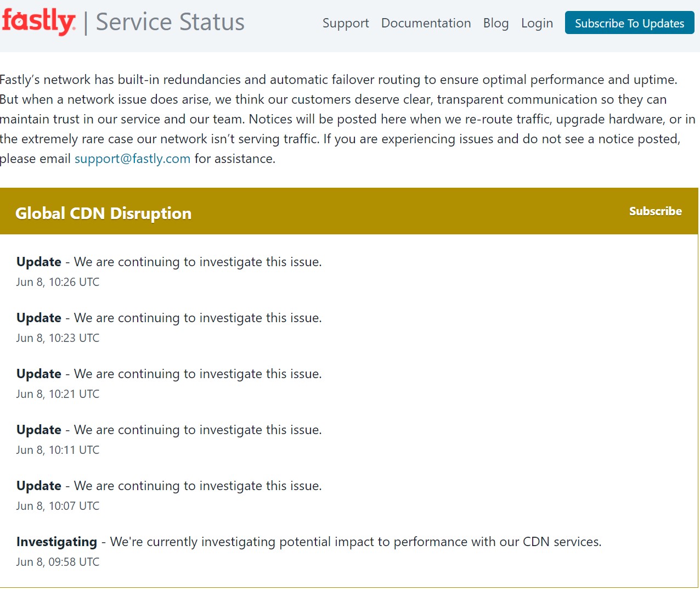Click the Jun 8, 10:07 UTC timestamp
Viewport: 700px width, 590px height.
tap(58, 506)
